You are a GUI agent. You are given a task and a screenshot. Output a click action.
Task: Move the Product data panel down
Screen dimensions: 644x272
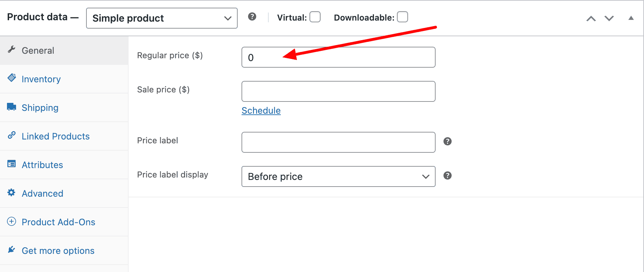609,18
